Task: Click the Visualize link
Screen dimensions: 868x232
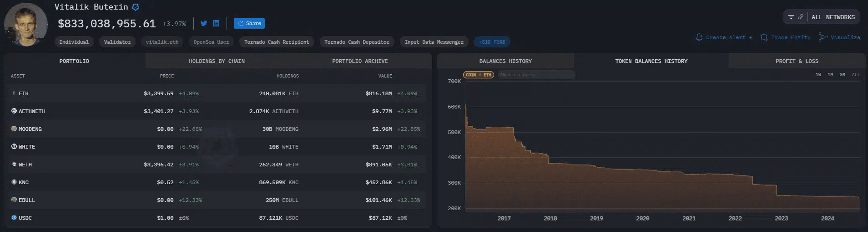Action: click(839, 37)
